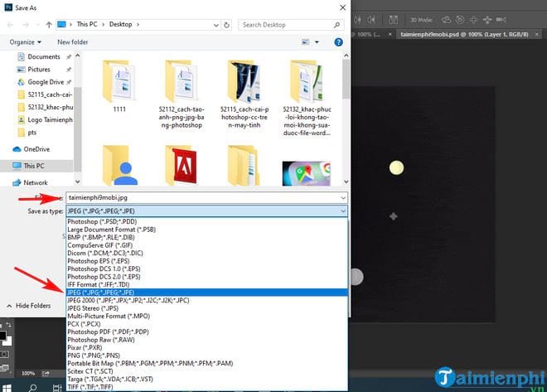Choose Large Document Format (*.PSB)
547x392 pixels.
click(207, 230)
